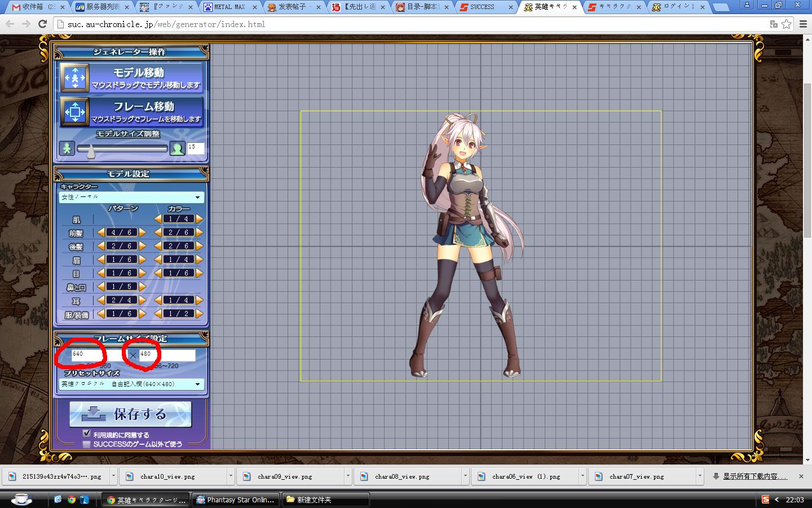The width and height of the screenshot is (812, 508).
Task: Click the large portrait enlarge-model icon
Action: (178, 148)
